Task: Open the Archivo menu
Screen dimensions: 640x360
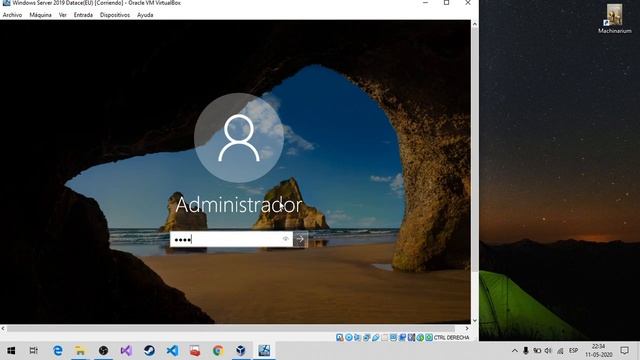Action: point(12,15)
